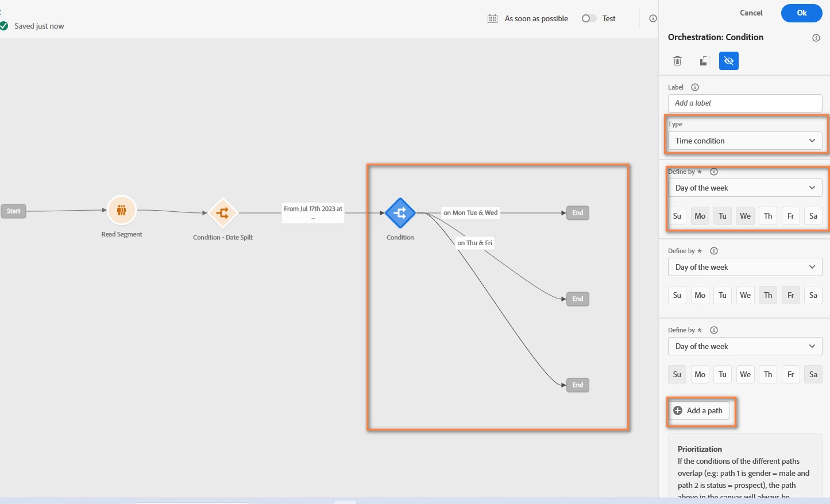830x504 pixels.
Task: Toggle Sa in third day-of-week row
Action: click(813, 374)
